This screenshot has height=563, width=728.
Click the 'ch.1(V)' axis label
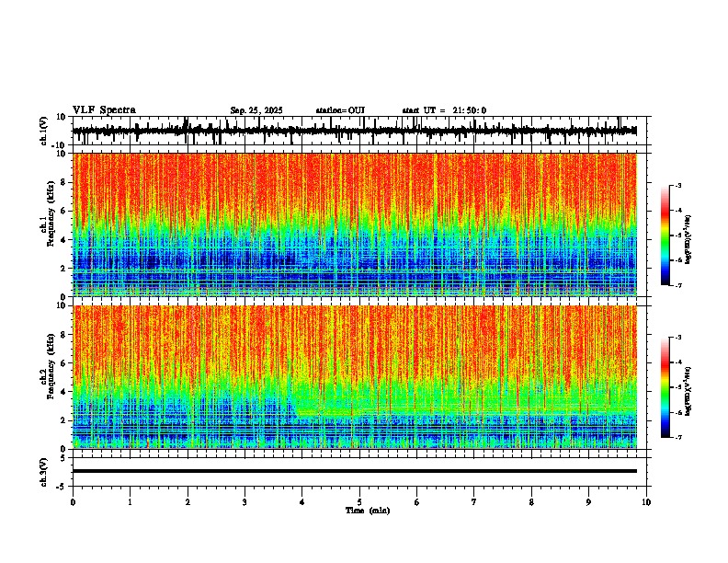[x=44, y=131]
